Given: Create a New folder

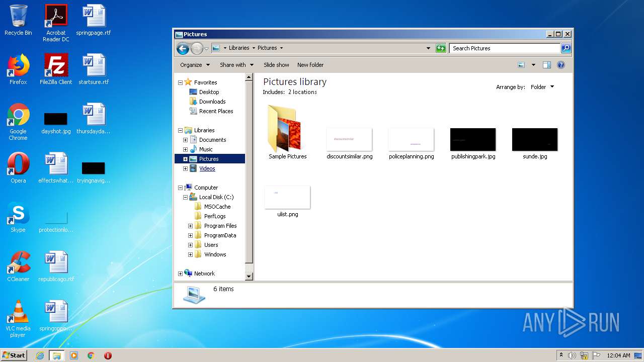Looking at the screenshot, I should 310,65.
